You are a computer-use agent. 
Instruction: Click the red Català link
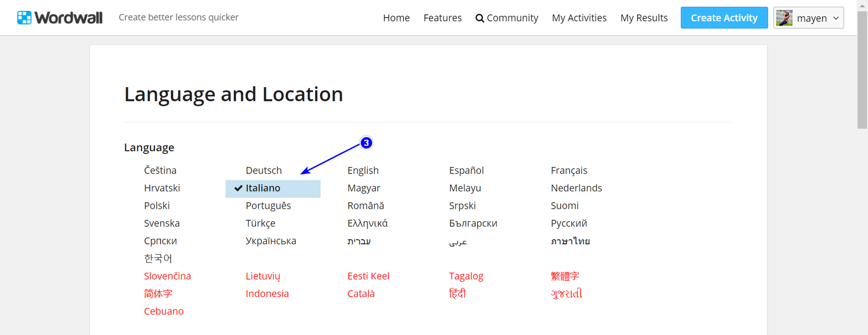point(361,294)
